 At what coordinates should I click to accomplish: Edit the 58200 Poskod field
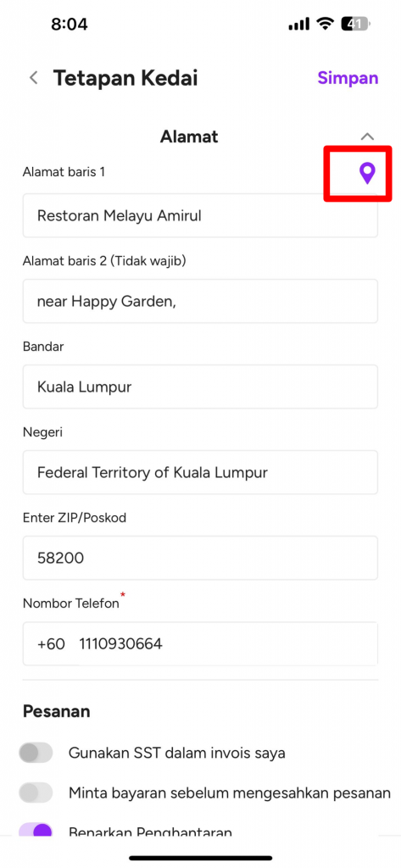200,558
